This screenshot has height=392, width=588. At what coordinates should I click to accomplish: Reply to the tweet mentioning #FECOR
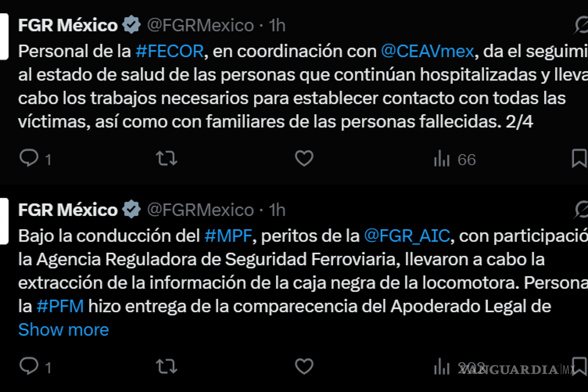click(29, 158)
